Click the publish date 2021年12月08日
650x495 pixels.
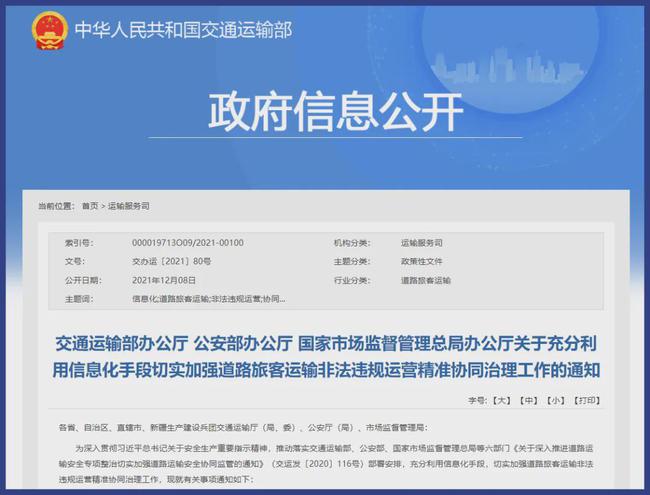pos(165,280)
